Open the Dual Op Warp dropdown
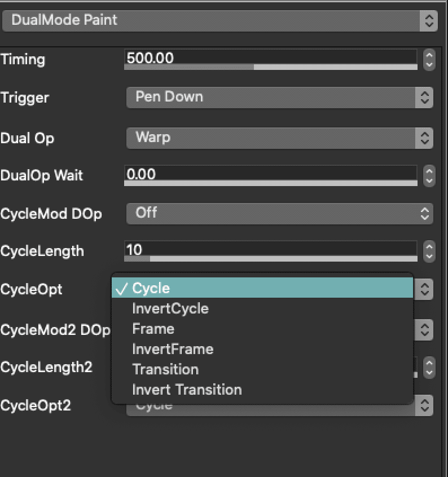 [279, 138]
